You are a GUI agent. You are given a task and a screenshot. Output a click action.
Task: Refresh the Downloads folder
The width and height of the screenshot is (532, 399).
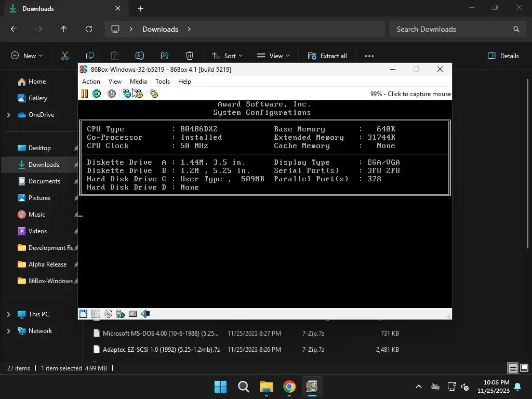click(89, 29)
